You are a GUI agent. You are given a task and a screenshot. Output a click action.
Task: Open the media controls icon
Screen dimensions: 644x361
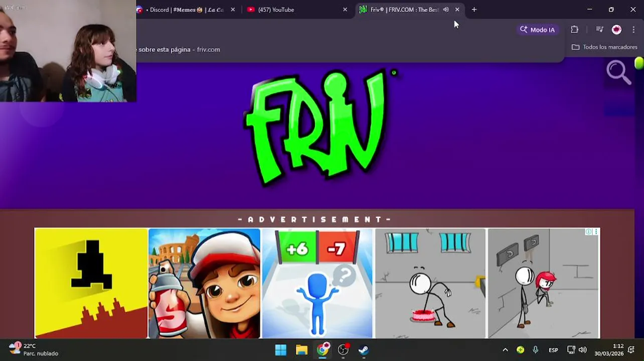point(599,30)
